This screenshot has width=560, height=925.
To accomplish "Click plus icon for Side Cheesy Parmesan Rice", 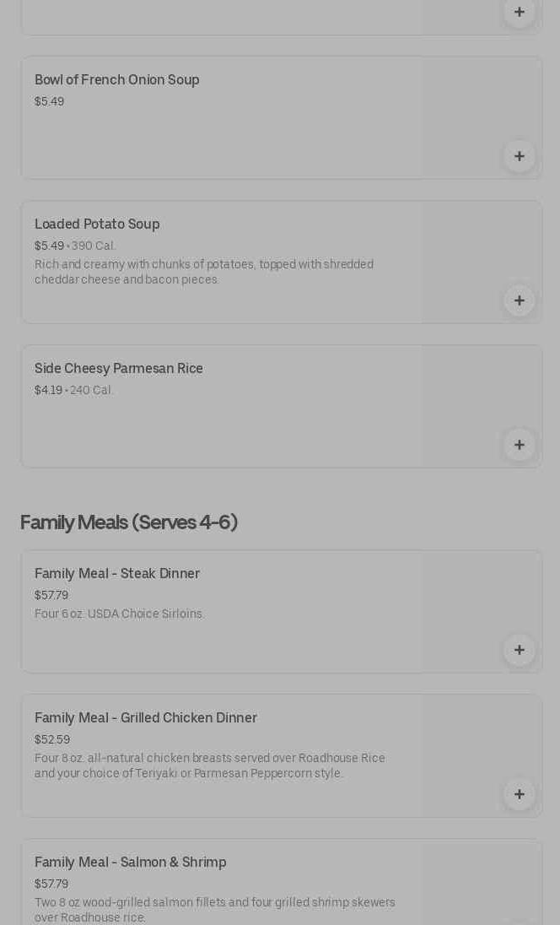I will coord(519,445).
